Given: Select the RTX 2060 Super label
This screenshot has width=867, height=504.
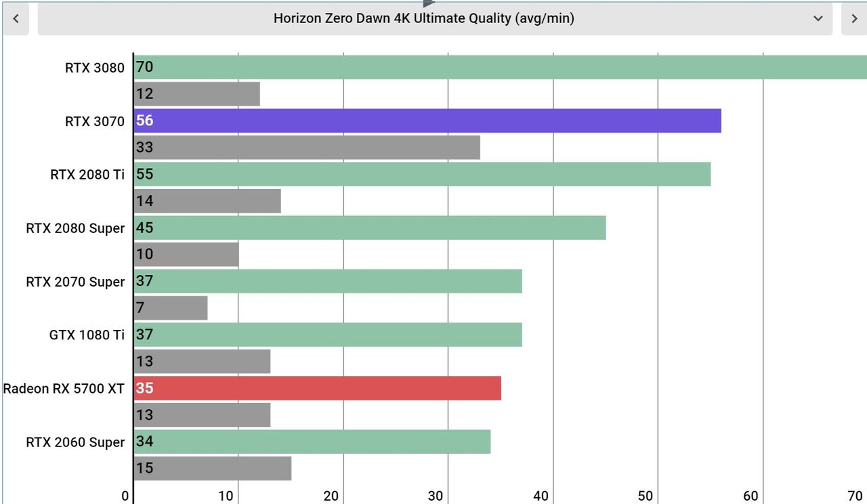Looking at the screenshot, I should tap(75, 442).
